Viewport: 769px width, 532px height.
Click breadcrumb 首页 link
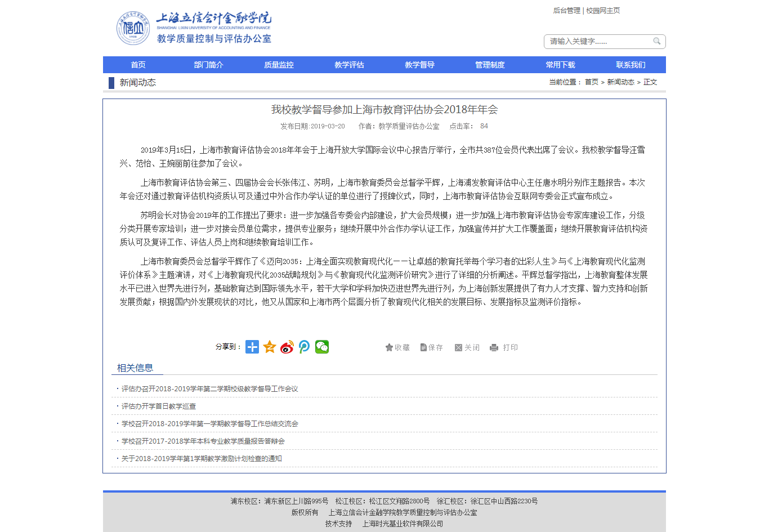(592, 82)
